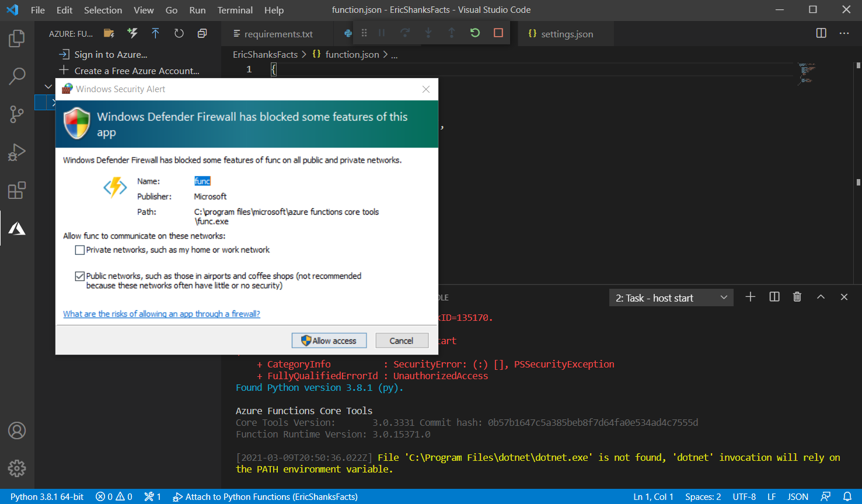Add a new terminal

(x=751, y=297)
